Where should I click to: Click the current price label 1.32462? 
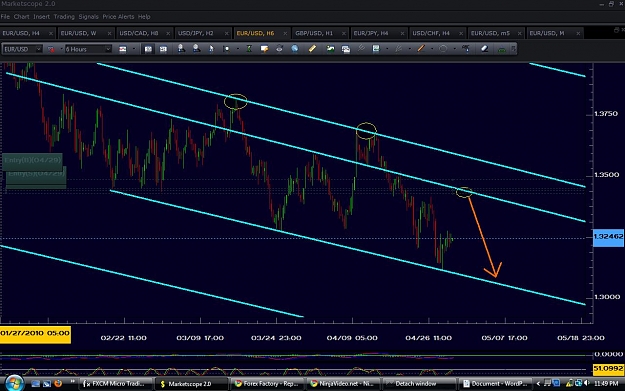pyautogui.click(x=608, y=237)
